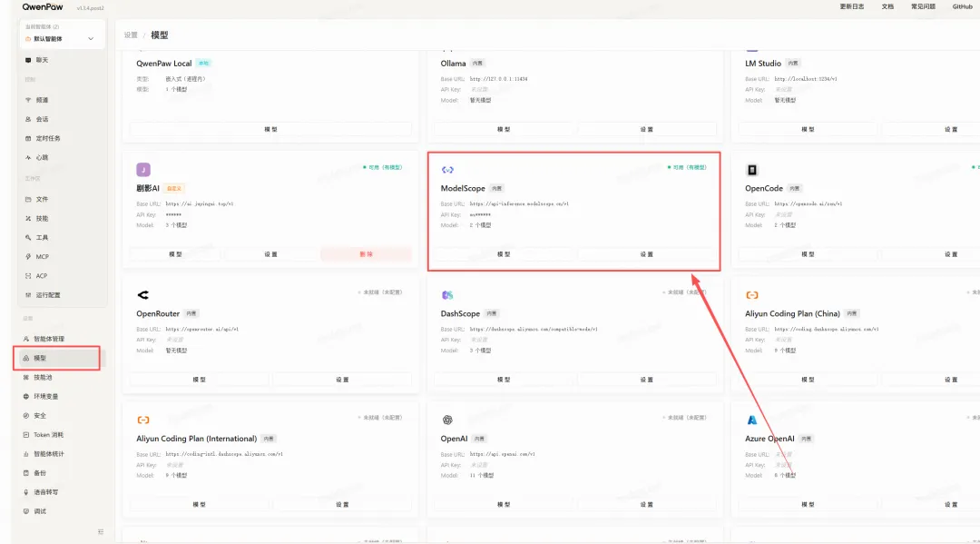The image size is (980, 544).
Task: Click 模型 button on 剧影AI card
Action: tap(176, 254)
